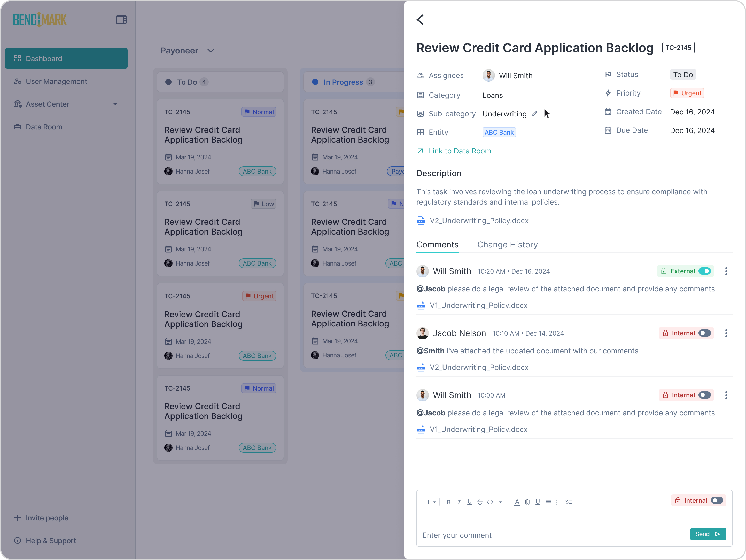Open the more formatting dropdown after code icon
This screenshot has height=560, width=746.
click(x=501, y=502)
